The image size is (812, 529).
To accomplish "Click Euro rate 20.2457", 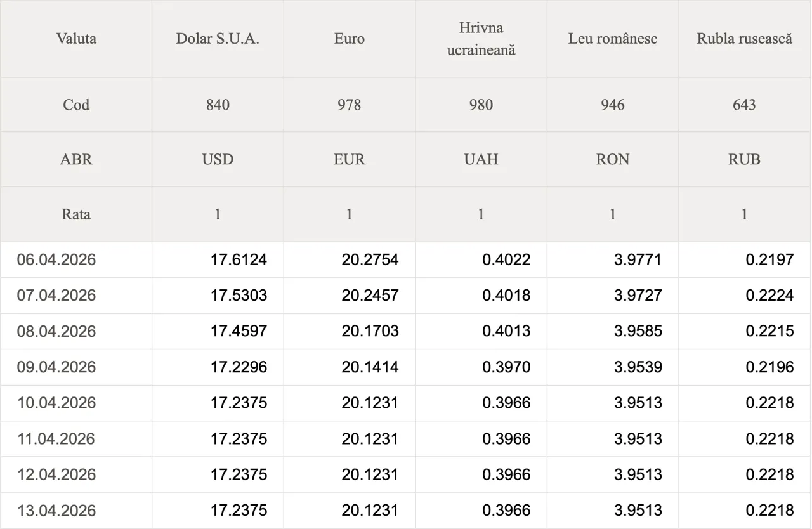I will coord(370,296).
